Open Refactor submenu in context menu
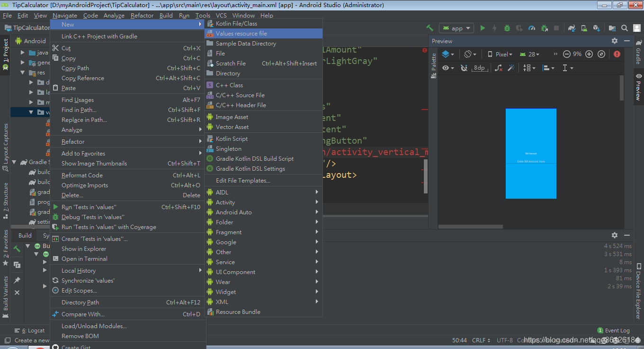Screen dimensions: 644x349 click(x=128, y=141)
